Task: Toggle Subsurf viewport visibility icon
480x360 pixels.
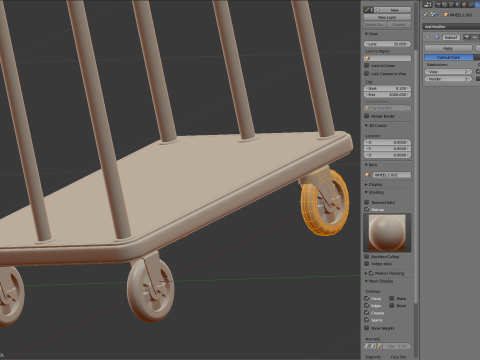Action: 475,37
